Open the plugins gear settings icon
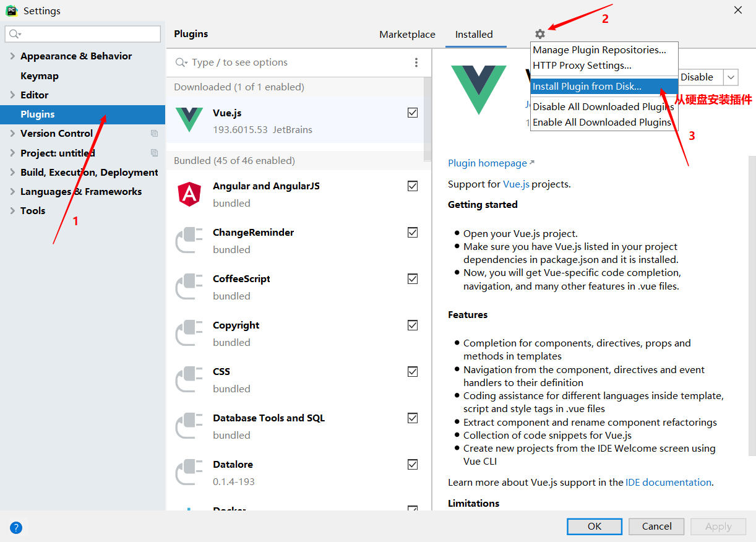 (540, 34)
